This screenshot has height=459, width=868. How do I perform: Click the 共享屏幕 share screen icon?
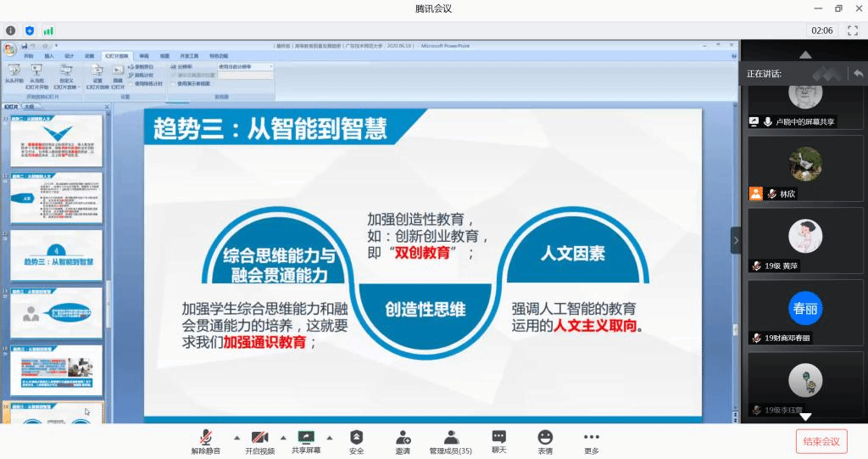306,437
